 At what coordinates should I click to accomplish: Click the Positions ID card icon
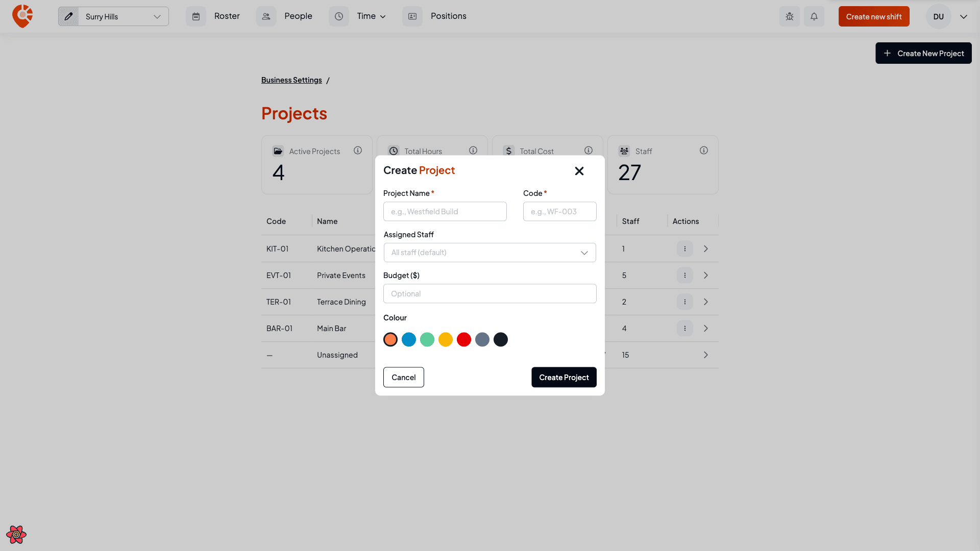coord(412,16)
